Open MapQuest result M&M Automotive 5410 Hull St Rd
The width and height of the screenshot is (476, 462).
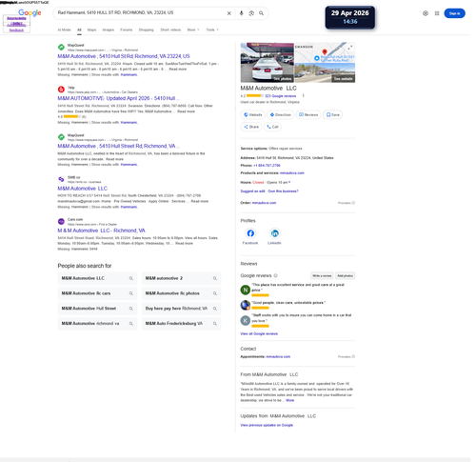124,56
